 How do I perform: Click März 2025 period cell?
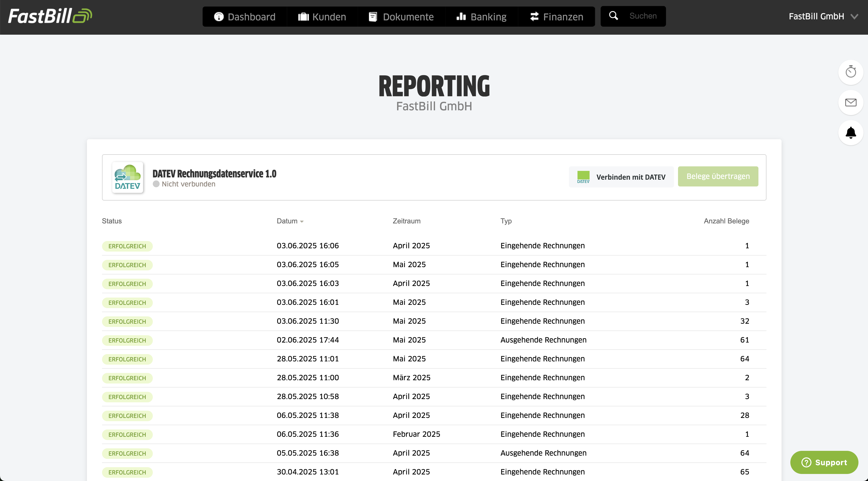(x=411, y=378)
